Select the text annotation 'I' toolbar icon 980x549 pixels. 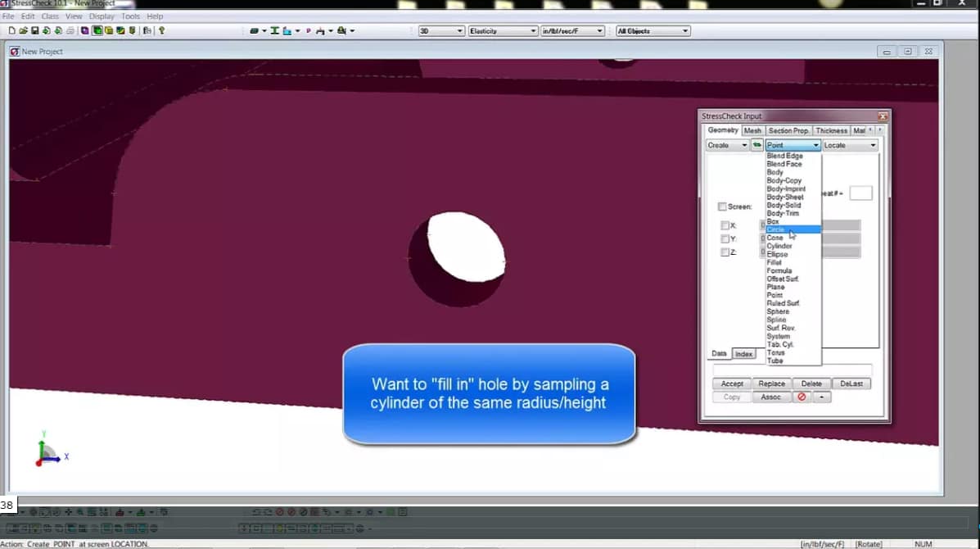click(274, 30)
